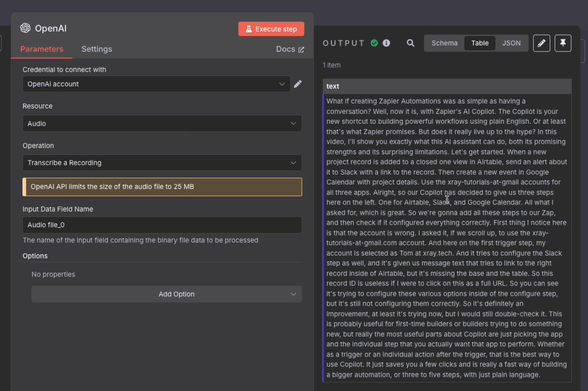Click the transcribed text cell in the output table
The height and width of the screenshot is (391, 588).
(447, 238)
